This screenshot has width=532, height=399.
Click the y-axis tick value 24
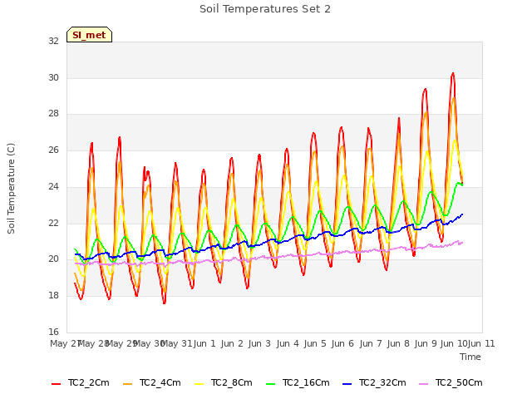(53, 186)
